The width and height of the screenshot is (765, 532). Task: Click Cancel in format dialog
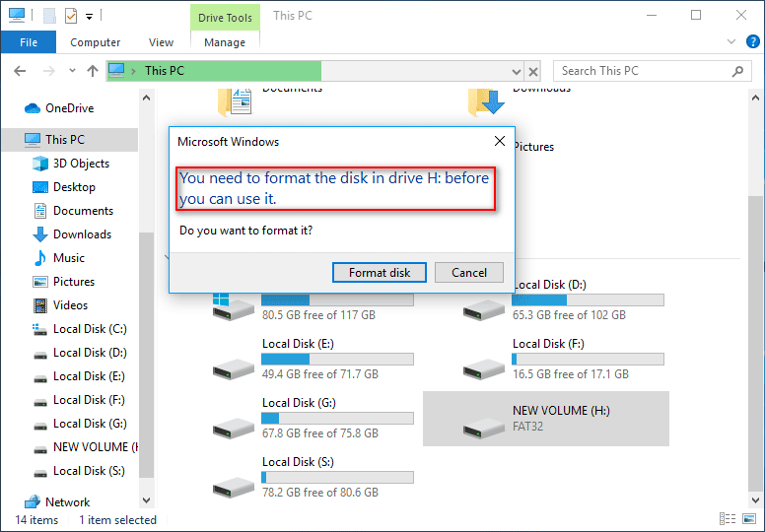[469, 272]
